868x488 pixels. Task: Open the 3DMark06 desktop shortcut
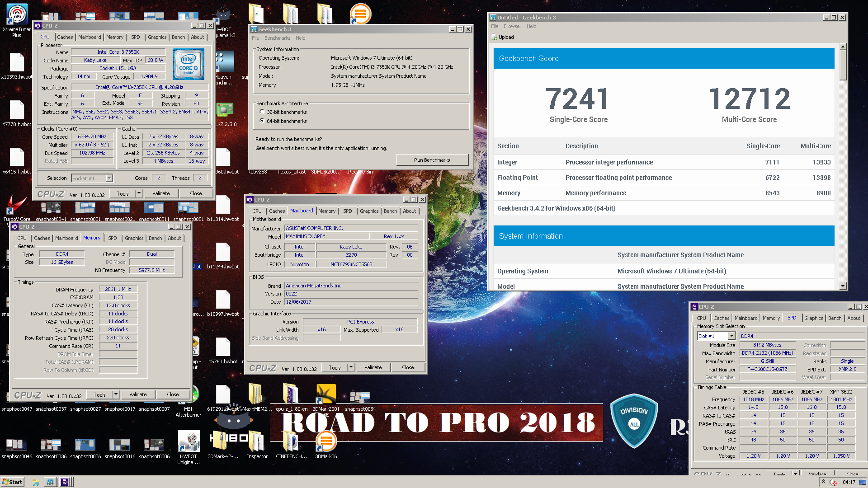click(x=326, y=445)
